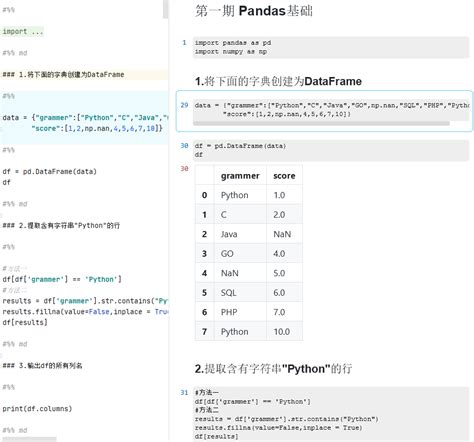
Task: Click the horizontal scrollbar under preview cell 29
Action: click(x=321, y=123)
